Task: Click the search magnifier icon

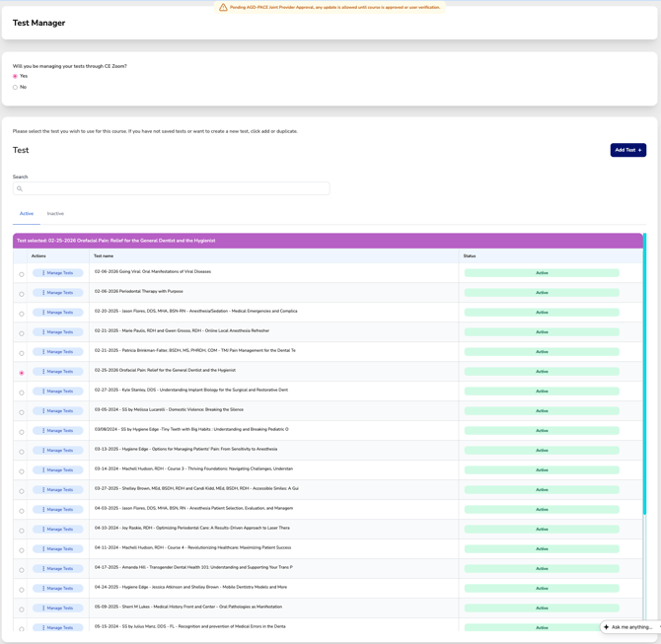Action: (x=19, y=188)
